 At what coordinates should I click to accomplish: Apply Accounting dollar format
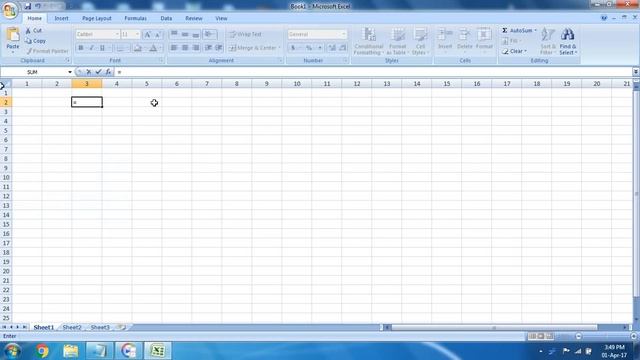(293, 48)
